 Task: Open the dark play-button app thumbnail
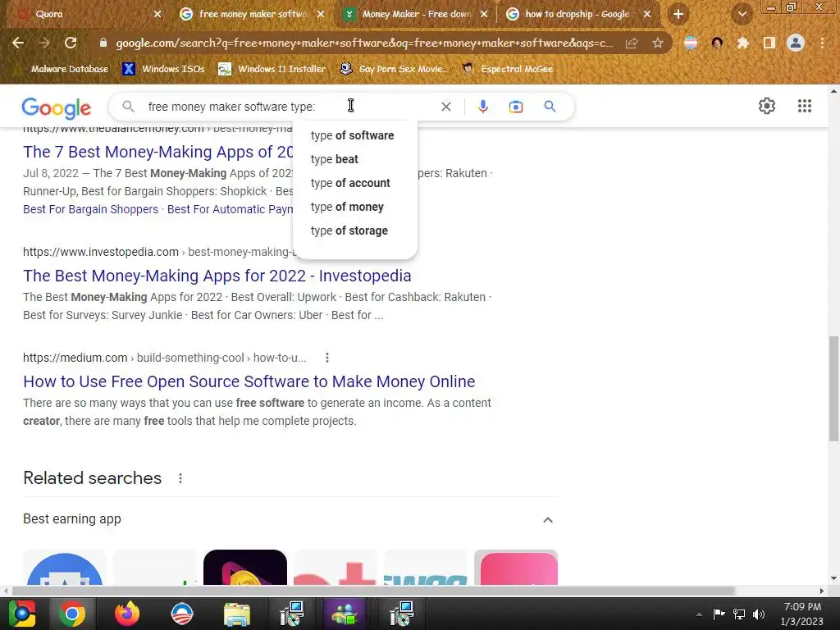[245, 568]
